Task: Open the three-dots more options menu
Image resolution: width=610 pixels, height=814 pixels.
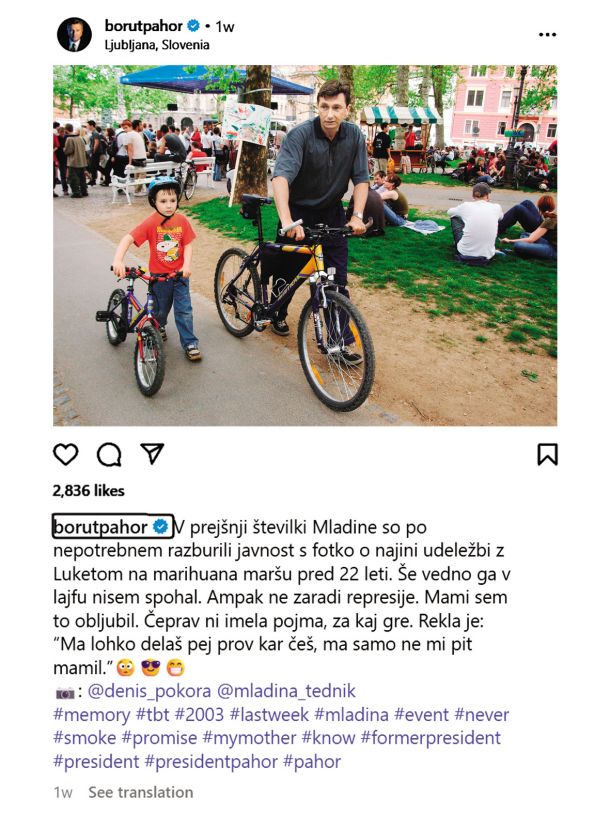Action: coord(547,35)
